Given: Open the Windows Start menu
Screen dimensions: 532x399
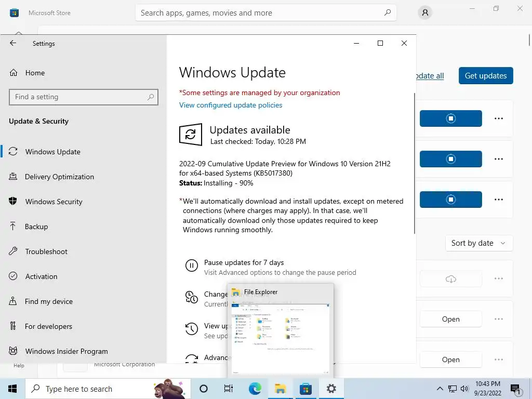Looking at the screenshot, I should (x=12, y=389).
